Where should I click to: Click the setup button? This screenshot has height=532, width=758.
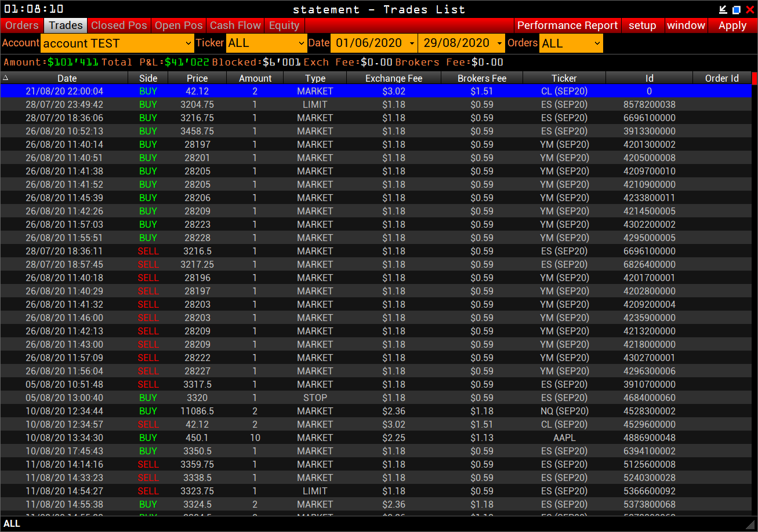[642, 25]
